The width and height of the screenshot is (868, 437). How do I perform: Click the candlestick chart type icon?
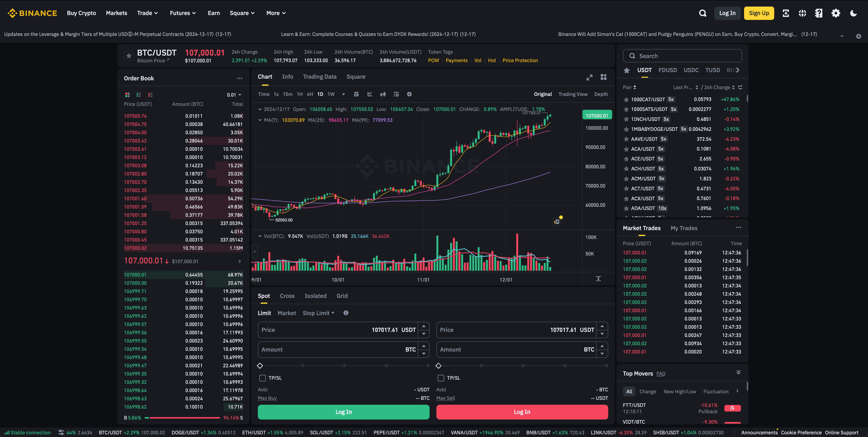pos(383,94)
